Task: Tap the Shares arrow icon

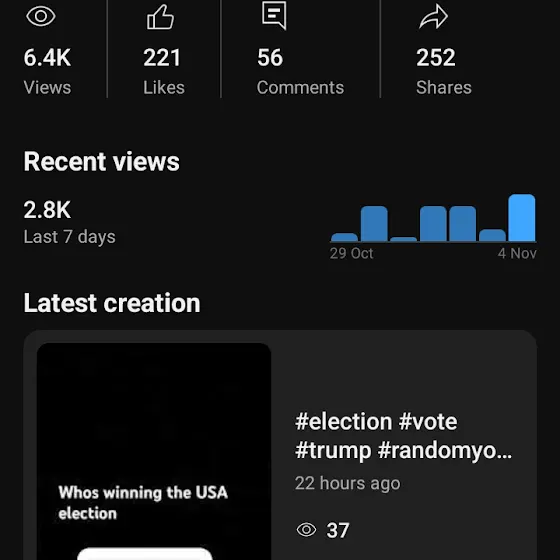Action: [433, 17]
